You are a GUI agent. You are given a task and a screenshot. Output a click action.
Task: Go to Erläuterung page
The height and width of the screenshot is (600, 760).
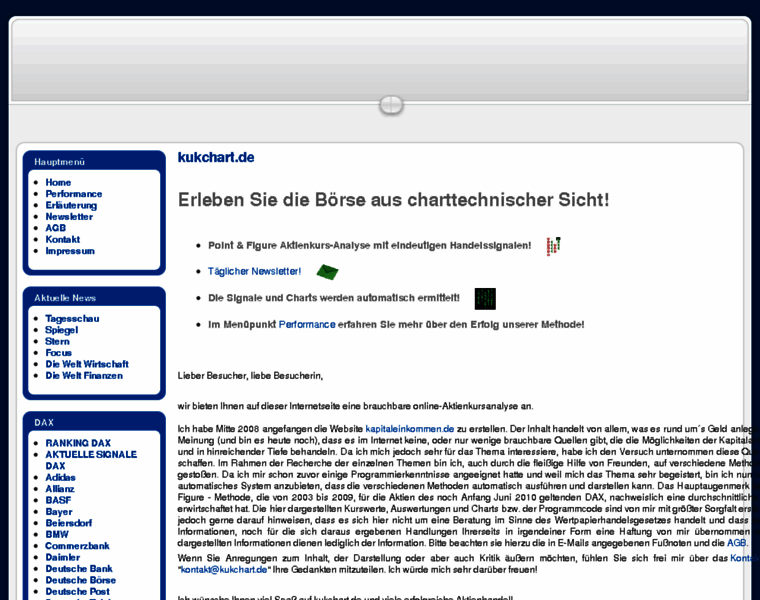(71, 205)
